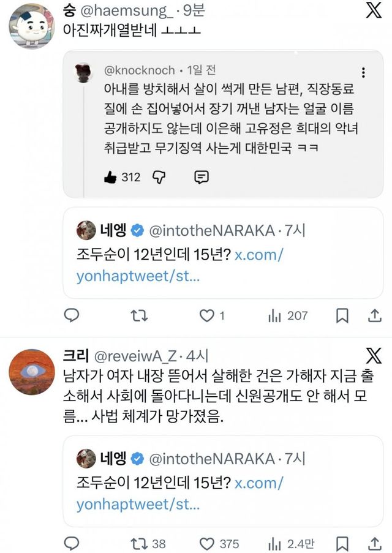Bookmark the reveiwA_Z tweet
The height and width of the screenshot is (553, 392).
pos(342,543)
